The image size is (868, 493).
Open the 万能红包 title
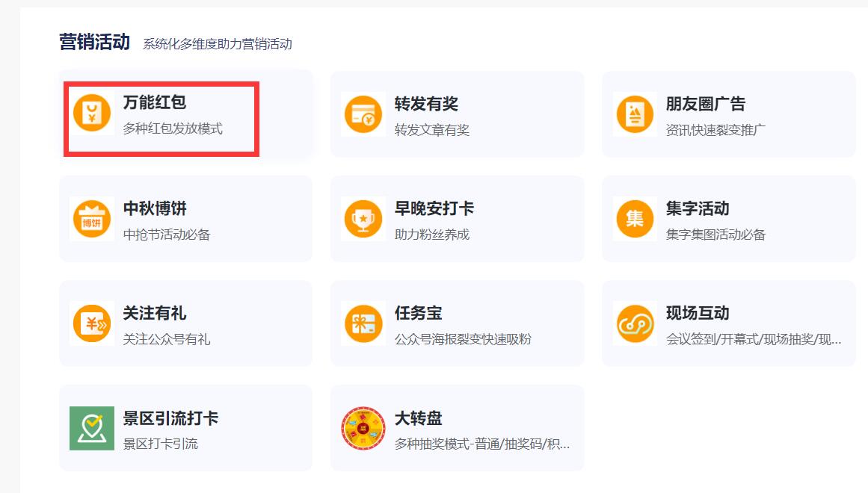[155, 102]
